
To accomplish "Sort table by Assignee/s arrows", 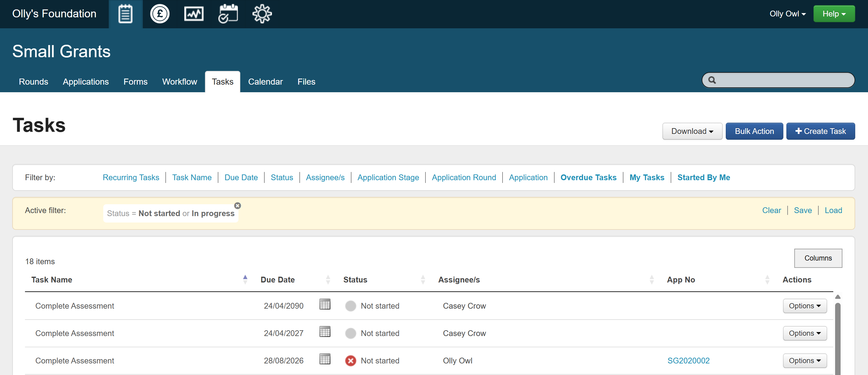I will (x=652, y=279).
